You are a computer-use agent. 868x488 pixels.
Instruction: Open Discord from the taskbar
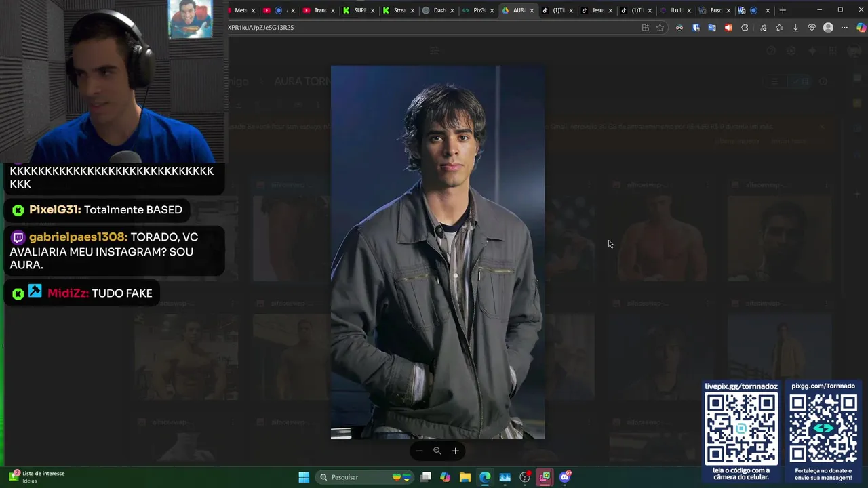[x=565, y=477]
